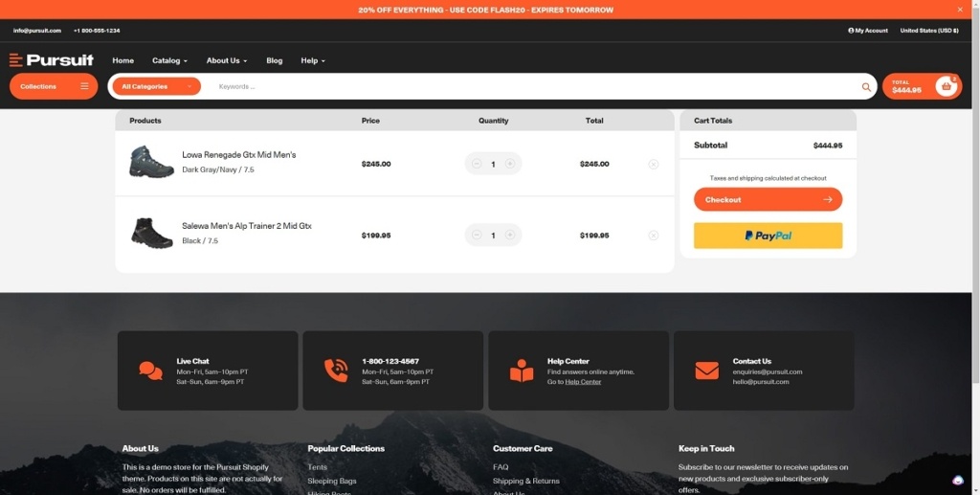
Task: Proceed with the Checkout button
Action: [768, 200]
